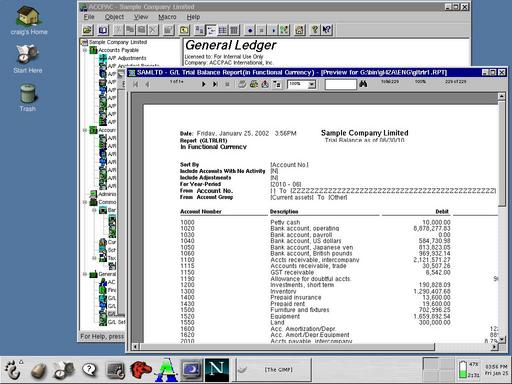The height and width of the screenshot is (384, 512).
Task: Click 'Petty cash' description row
Action: [285, 222]
